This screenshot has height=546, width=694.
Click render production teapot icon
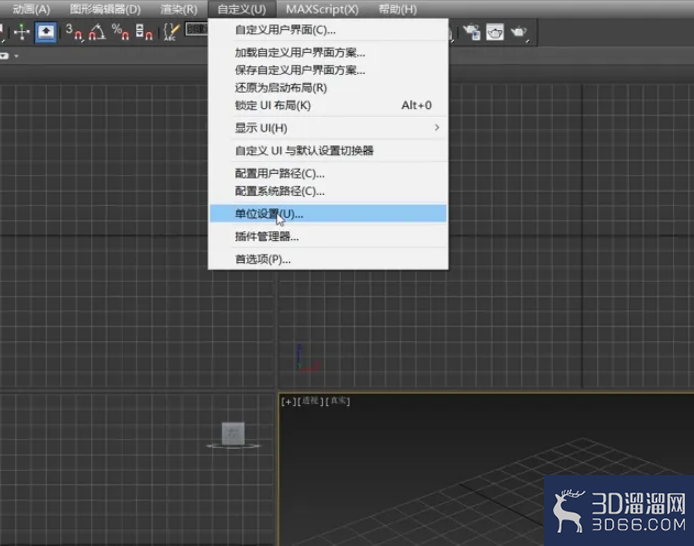pyautogui.click(x=519, y=32)
